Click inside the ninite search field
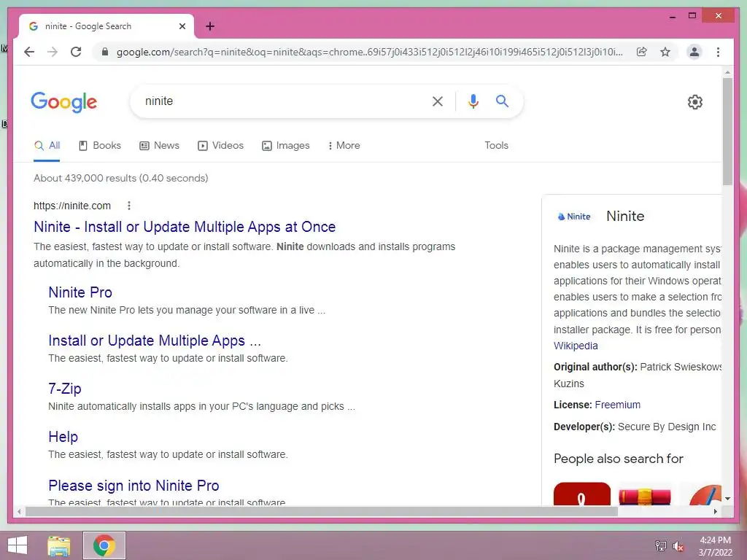 pos(281,101)
